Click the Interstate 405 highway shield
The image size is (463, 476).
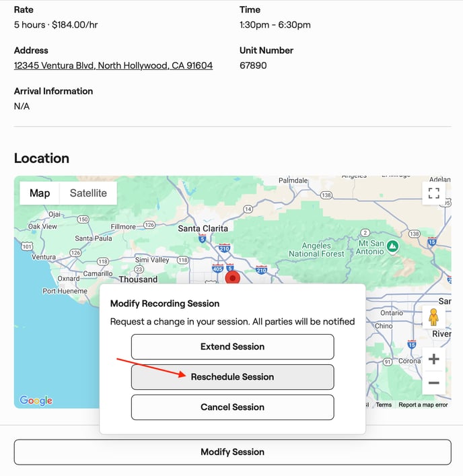217,269
